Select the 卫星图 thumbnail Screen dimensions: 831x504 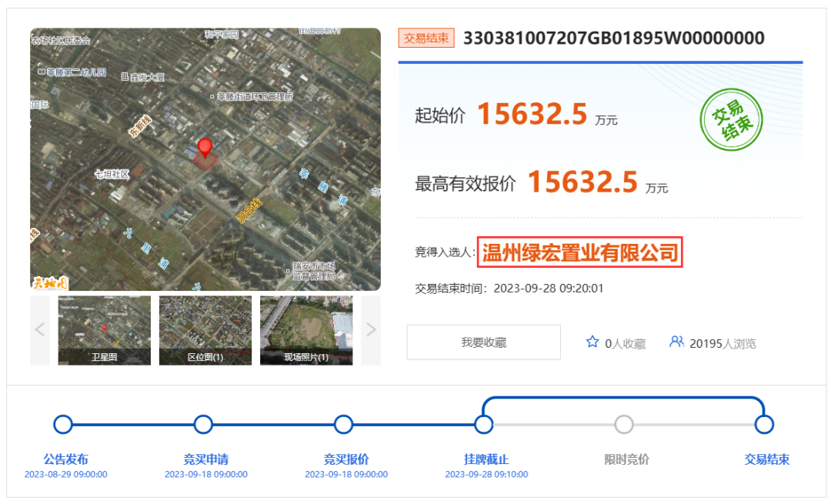pos(105,330)
